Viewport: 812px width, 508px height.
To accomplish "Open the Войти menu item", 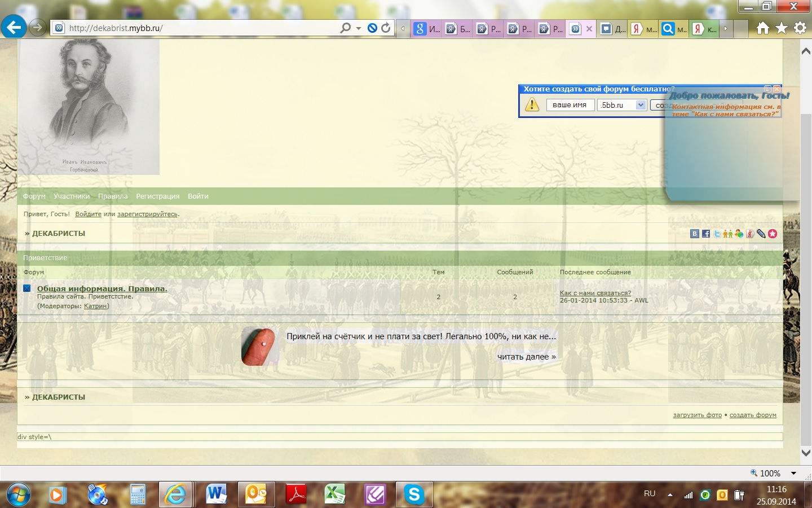I will (x=198, y=196).
